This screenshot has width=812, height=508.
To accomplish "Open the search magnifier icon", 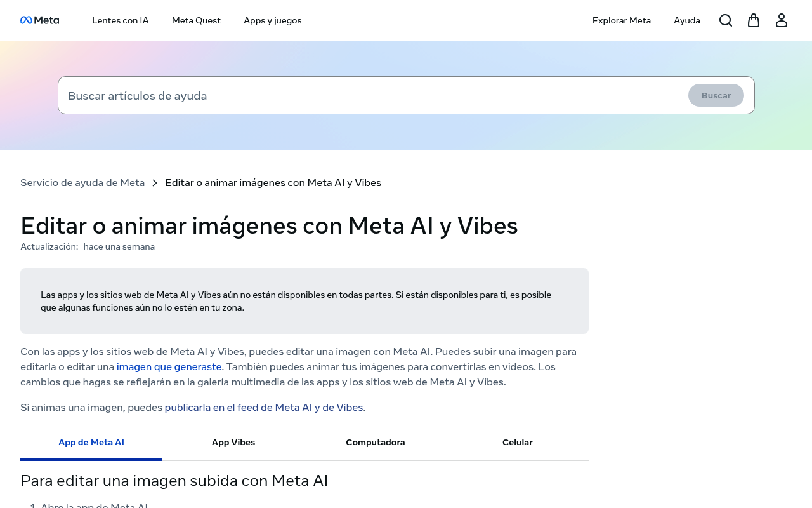I will click(x=726, y=20).
